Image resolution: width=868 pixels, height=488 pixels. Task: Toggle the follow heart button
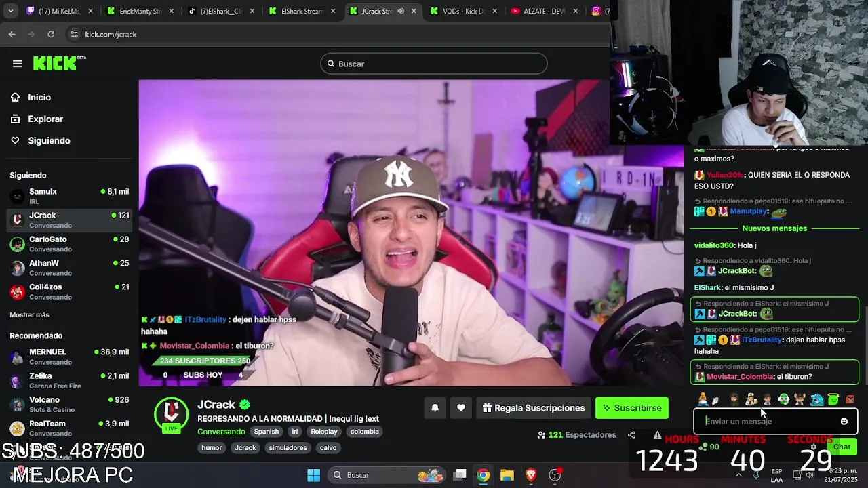[x=461, y=408]
